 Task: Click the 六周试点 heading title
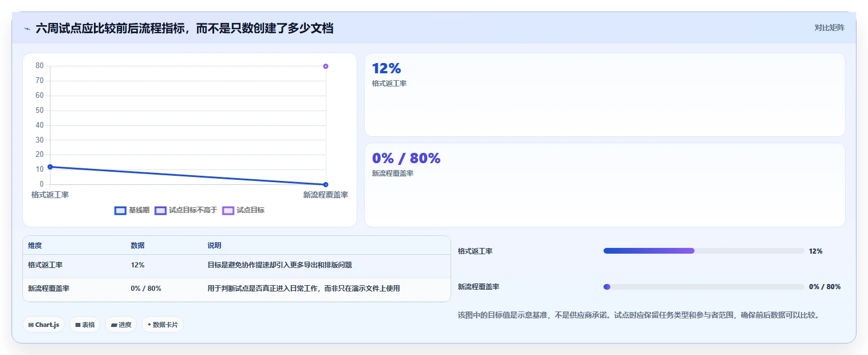pos(184,28)
